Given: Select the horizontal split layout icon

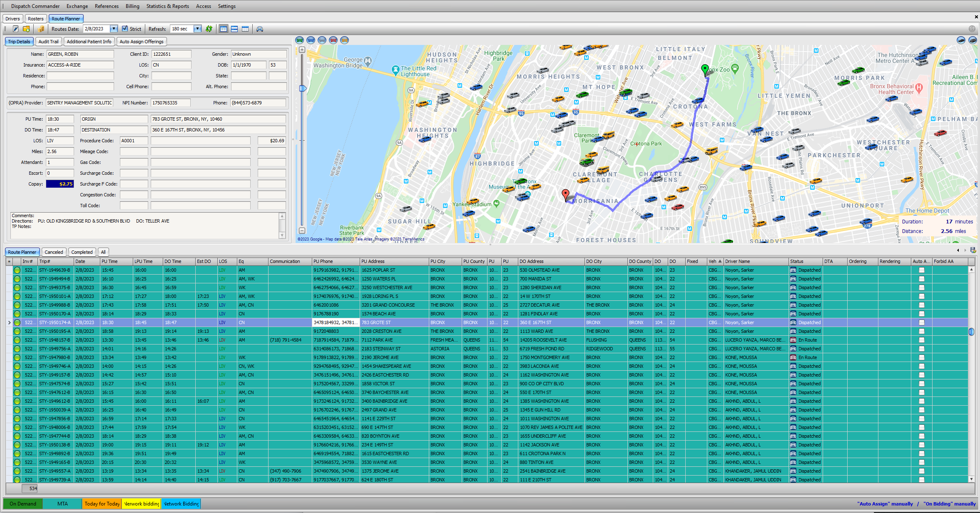Looking at the screenshot, I should [234, 29].
